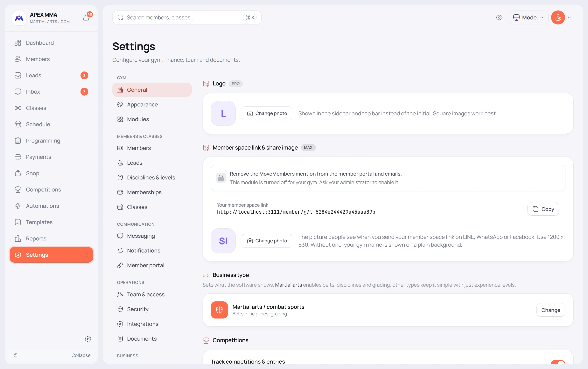Copy the member space link
The image size is (588, 369).
543,209
